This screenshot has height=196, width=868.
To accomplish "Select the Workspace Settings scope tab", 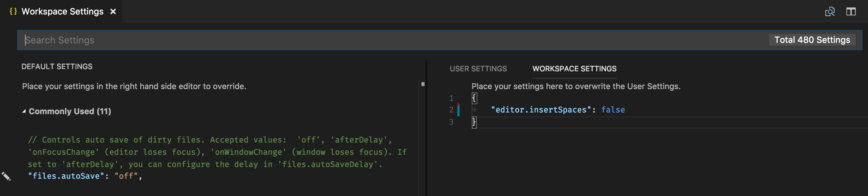I will click(574, 69).
